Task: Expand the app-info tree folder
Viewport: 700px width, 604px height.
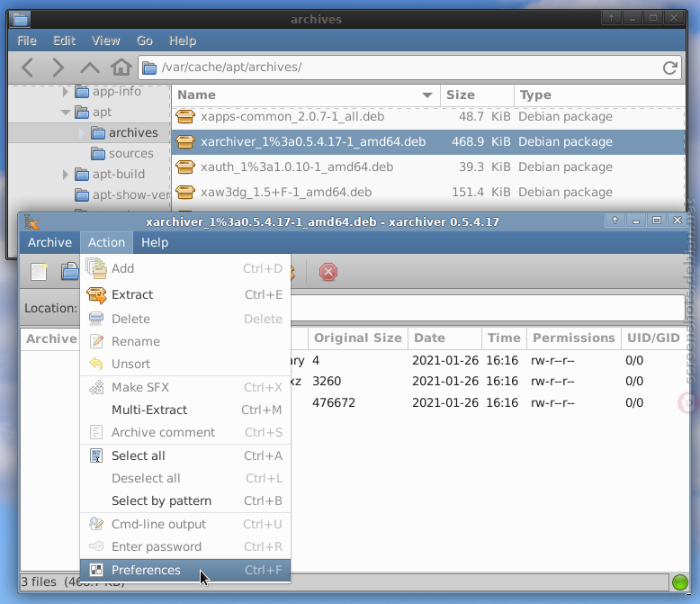Action: coord(65,92)
